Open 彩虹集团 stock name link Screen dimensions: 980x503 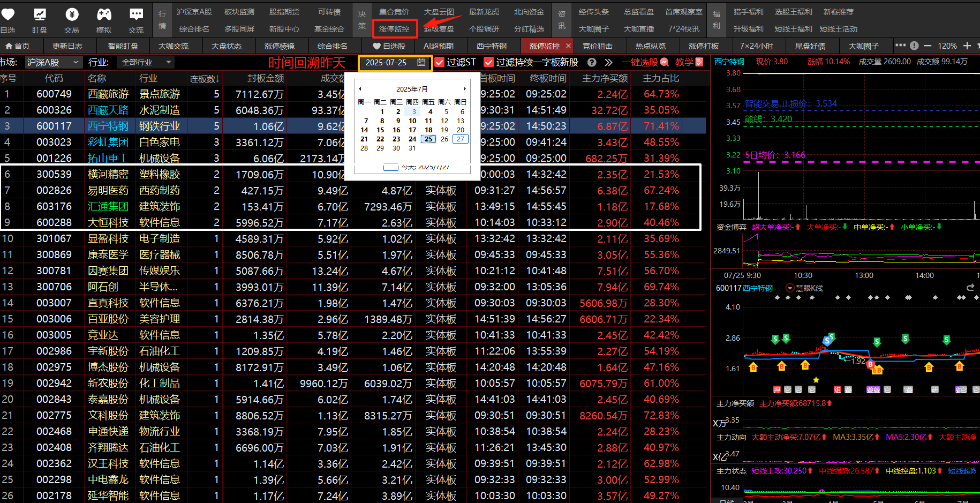pos(108,142)
